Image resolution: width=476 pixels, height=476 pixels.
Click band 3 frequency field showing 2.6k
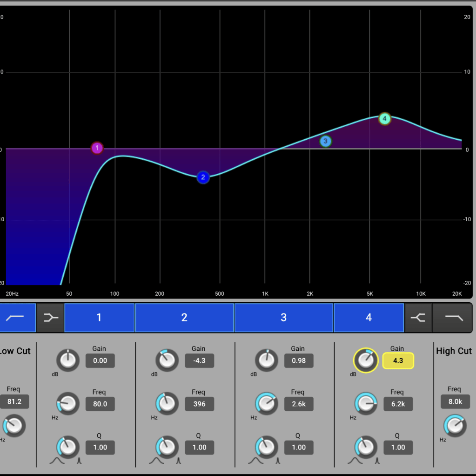(x=299, y=404)
